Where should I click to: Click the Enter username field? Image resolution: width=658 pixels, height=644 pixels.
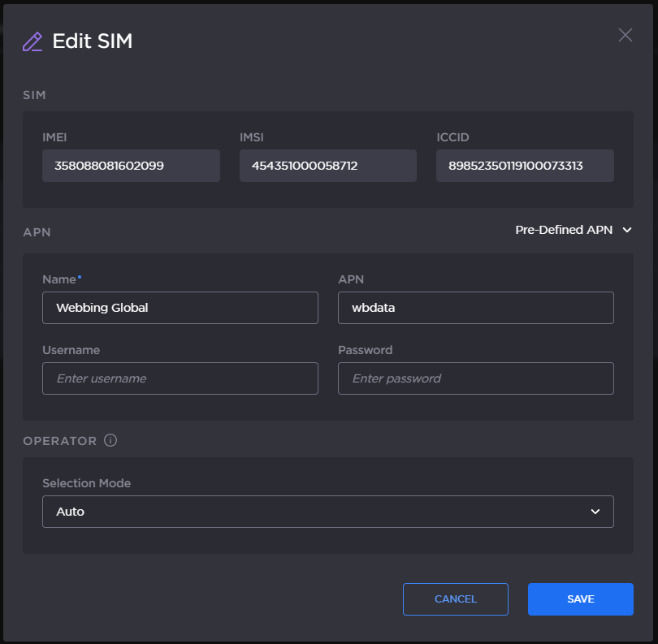click(180, 378)
